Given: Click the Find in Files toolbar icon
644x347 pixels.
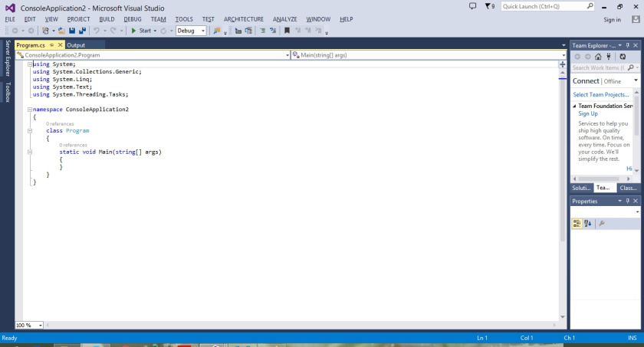Looking at the screenshot, I should point(216,31).
